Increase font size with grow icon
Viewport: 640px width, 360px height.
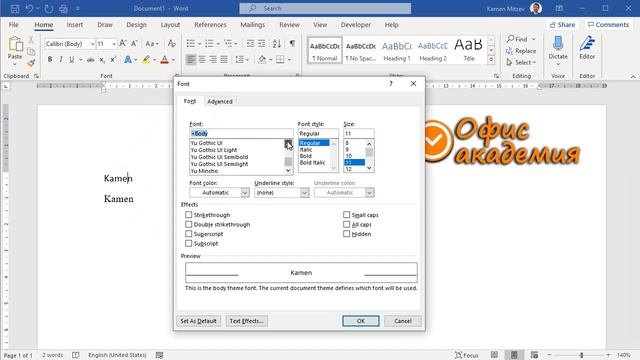coord(123,43)
